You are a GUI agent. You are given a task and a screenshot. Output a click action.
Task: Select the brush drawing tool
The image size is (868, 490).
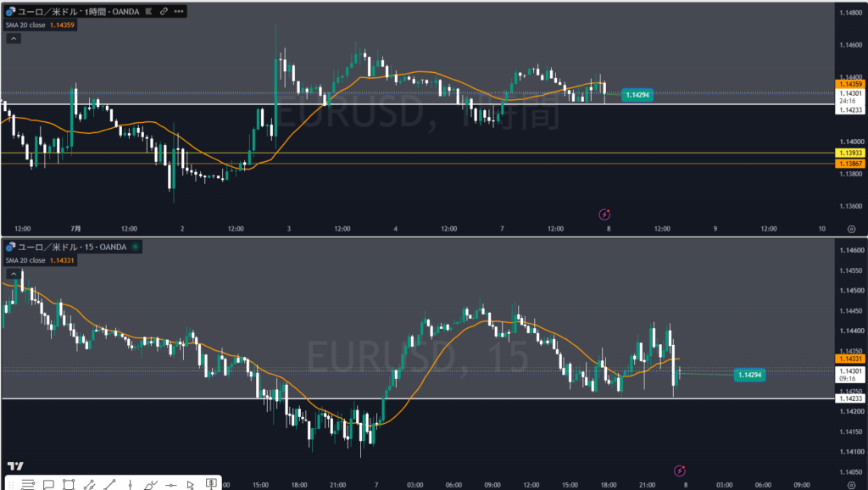tap(151, 484)
